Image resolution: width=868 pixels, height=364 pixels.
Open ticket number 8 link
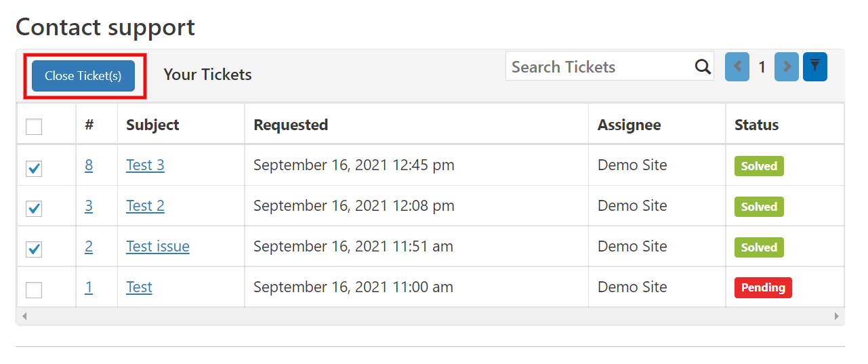coord(89,165)
